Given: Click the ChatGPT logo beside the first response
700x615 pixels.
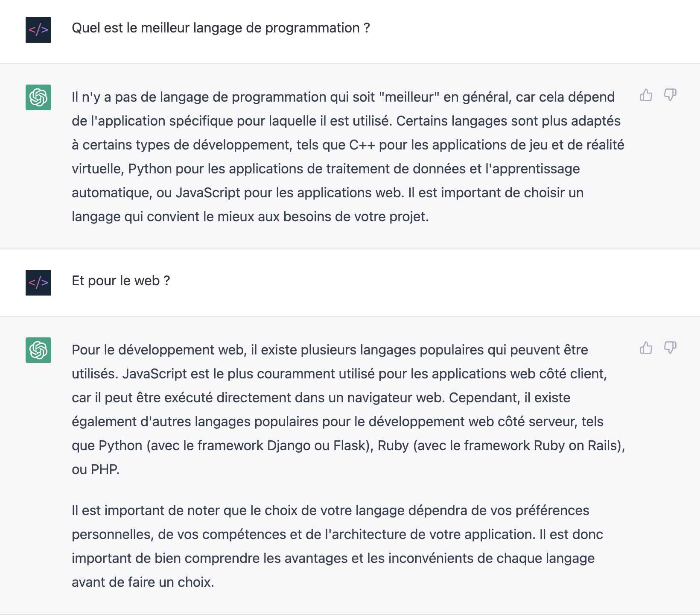Looking at the screenshot, I should pyautogui.click(x=38, y=97).
